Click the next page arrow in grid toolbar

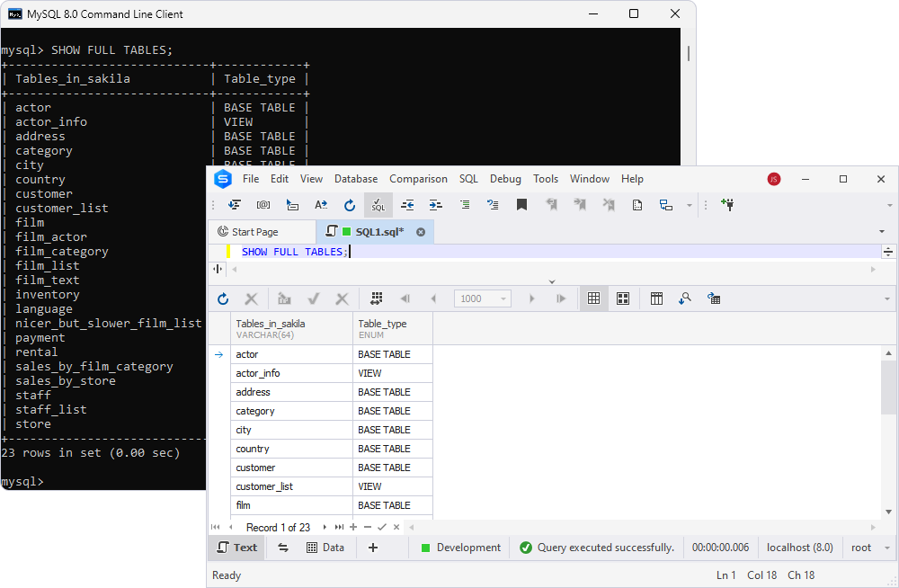(531, 298)
